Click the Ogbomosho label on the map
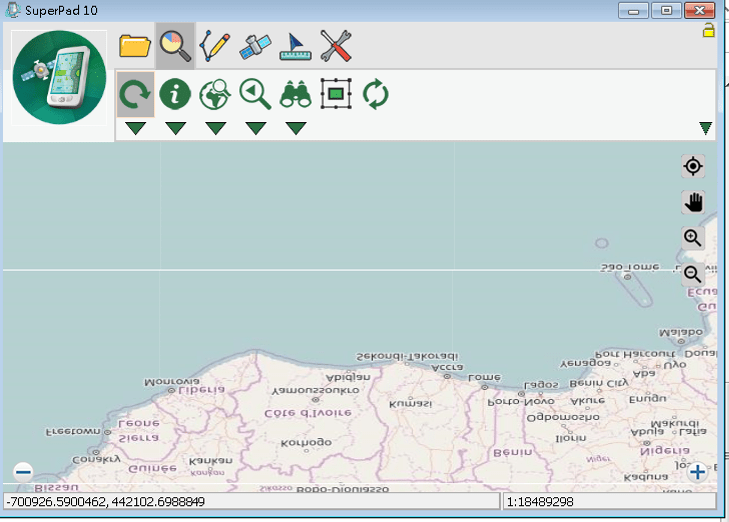Screen dimensions: 729x522 click(563, 417)
